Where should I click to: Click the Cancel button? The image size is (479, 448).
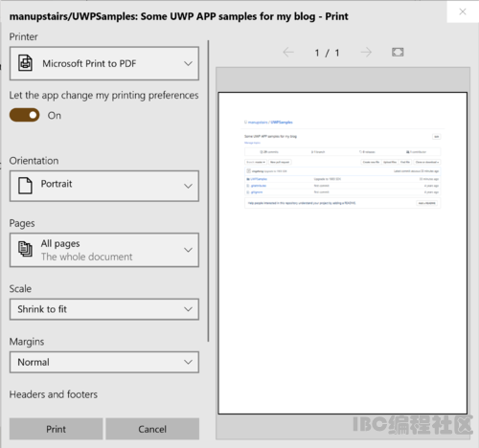[152, 429]
